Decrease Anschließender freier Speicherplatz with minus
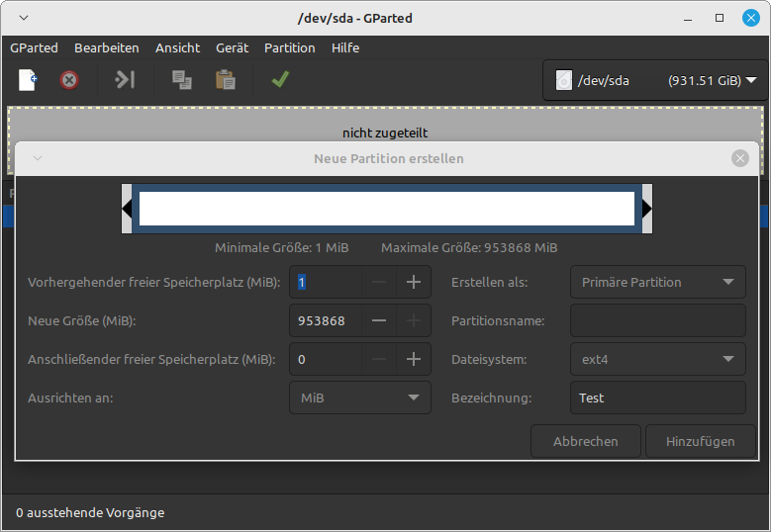 (379, 359)
